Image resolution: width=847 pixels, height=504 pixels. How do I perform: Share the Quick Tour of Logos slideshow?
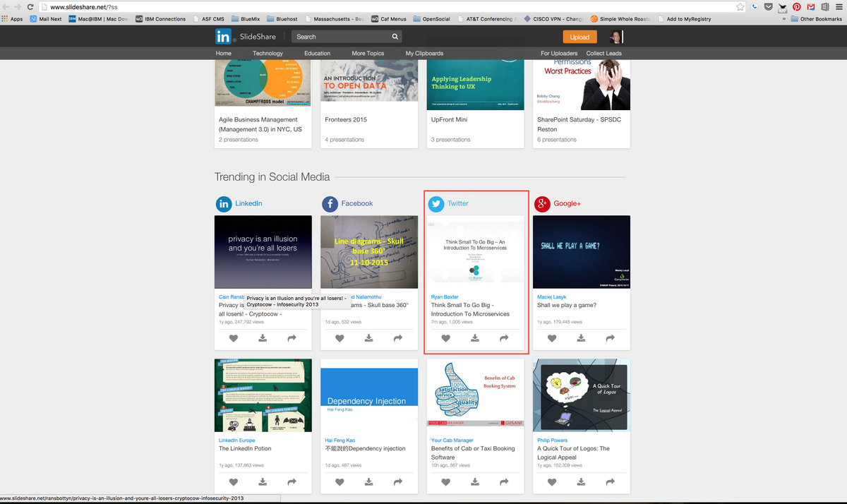tap(610, 482)
